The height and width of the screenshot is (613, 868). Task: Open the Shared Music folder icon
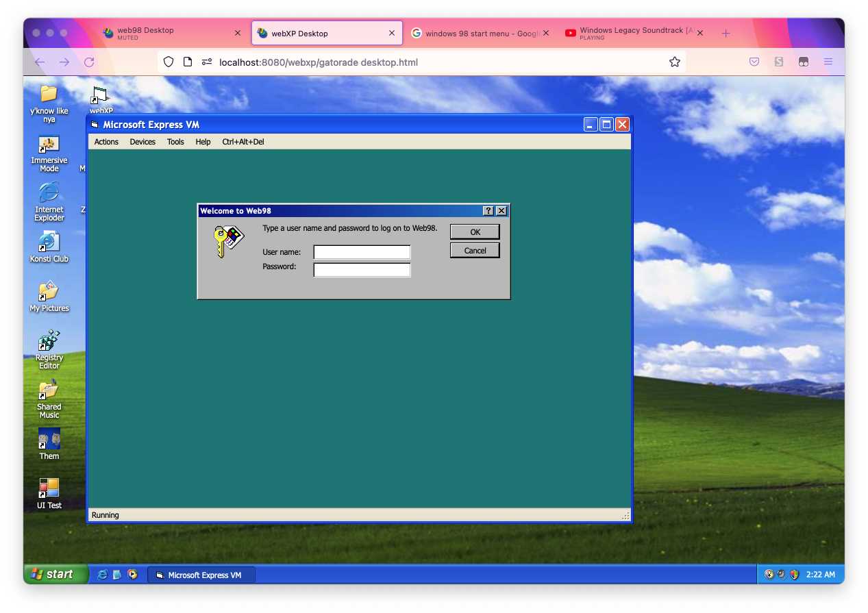(49, 390)
